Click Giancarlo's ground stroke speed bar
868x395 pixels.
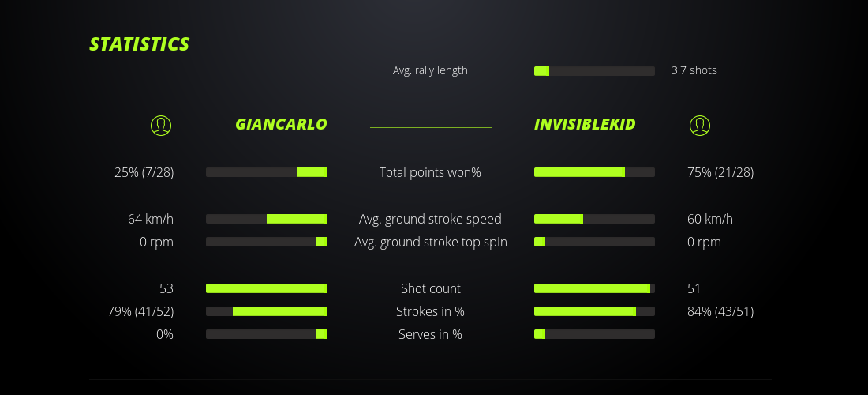tap(267, 219)
